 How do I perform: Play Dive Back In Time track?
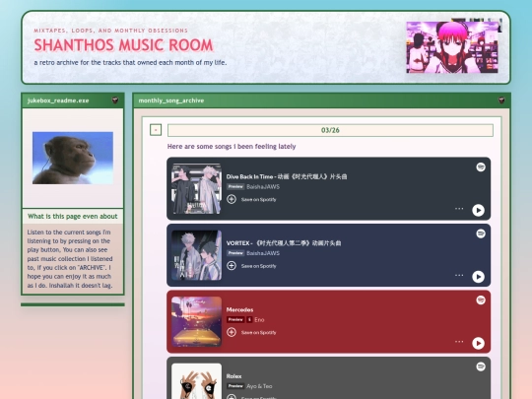478,211
